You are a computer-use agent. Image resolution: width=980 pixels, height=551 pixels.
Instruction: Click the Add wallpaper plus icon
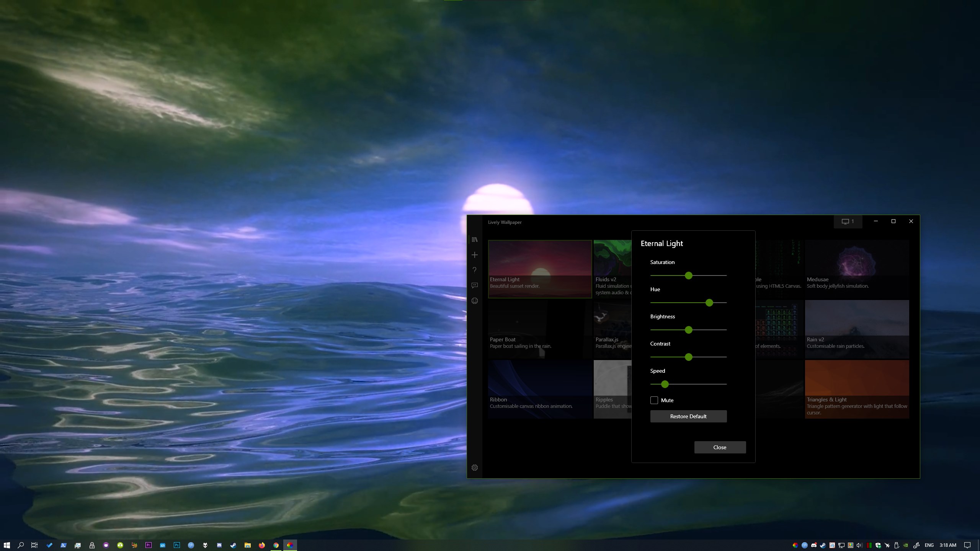(475, 255)
